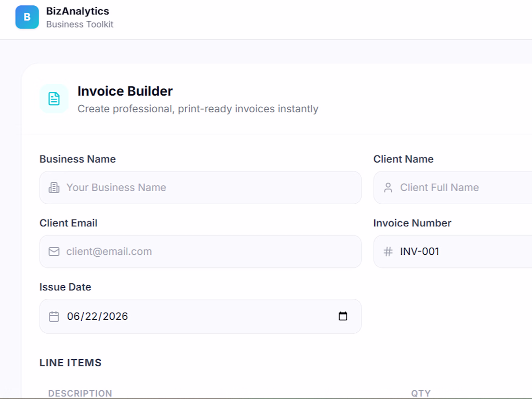
Task: Click the building icon in Business Name field
Action: coord(54,188)
